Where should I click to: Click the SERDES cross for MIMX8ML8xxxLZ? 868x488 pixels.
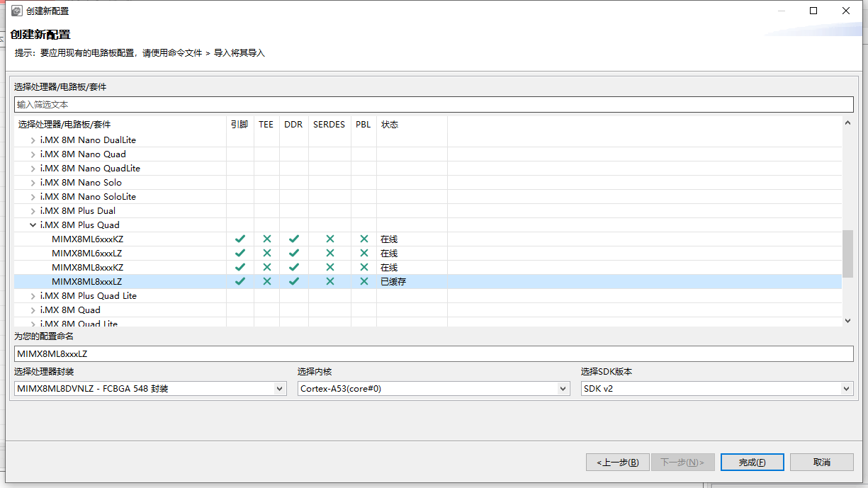pyautogui.click(x=330, y=282)
